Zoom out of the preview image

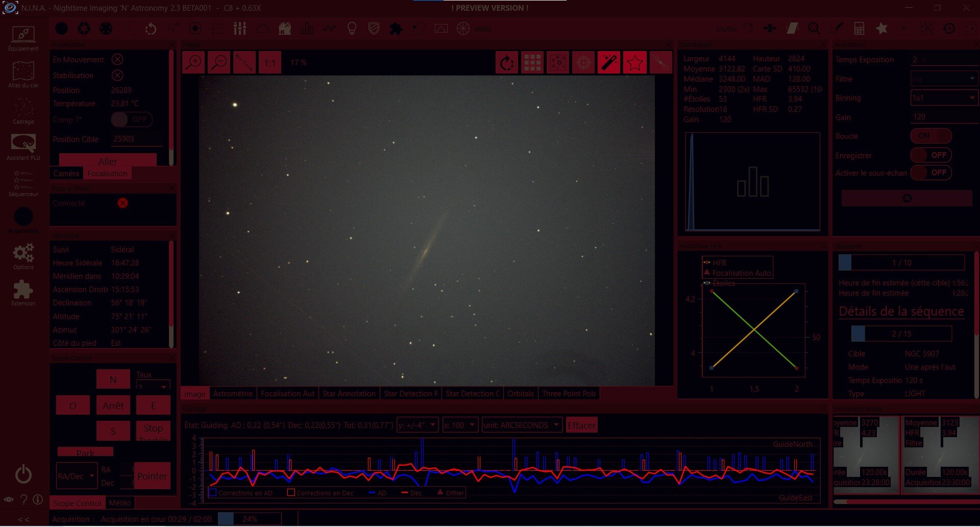[219, 63]
